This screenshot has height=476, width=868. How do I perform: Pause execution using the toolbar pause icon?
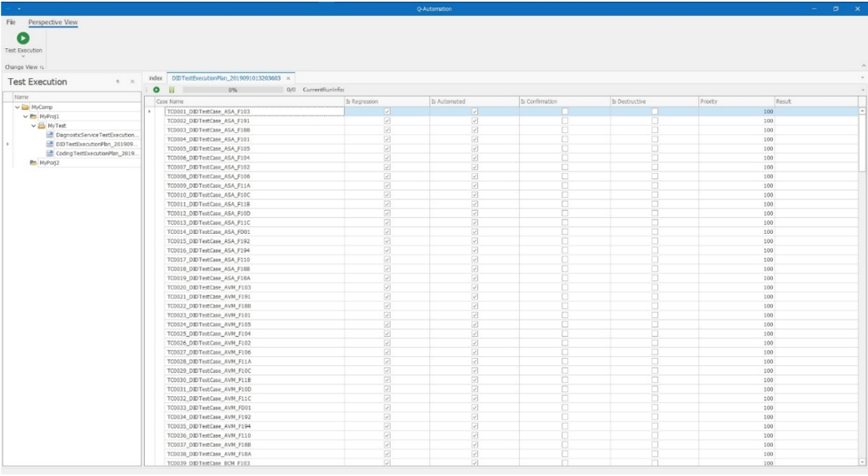tap(172, 90)
